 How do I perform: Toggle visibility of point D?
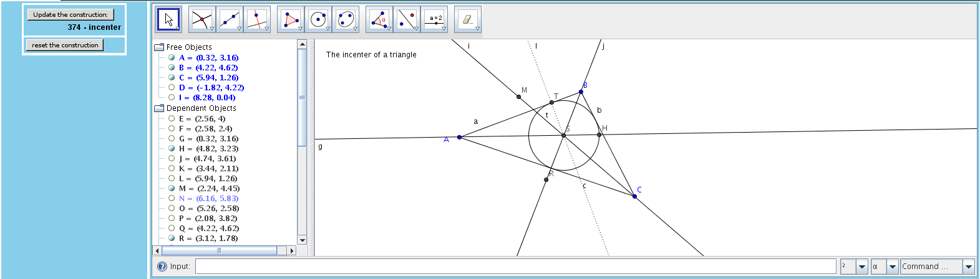(172, 88)
